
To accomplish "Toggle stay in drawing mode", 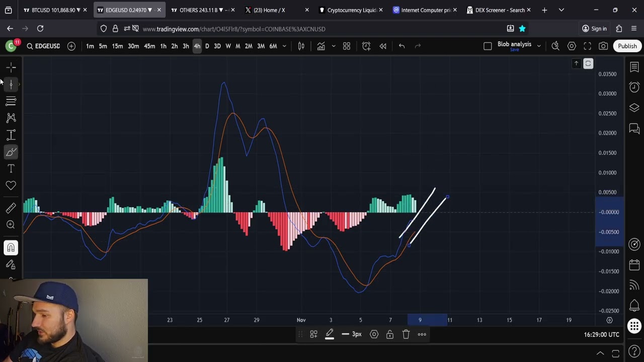I will (x=11, y=264).
